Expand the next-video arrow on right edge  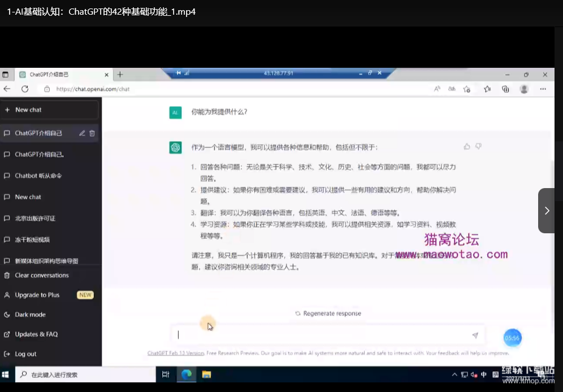pyautogui.click(x=547, y=211)
